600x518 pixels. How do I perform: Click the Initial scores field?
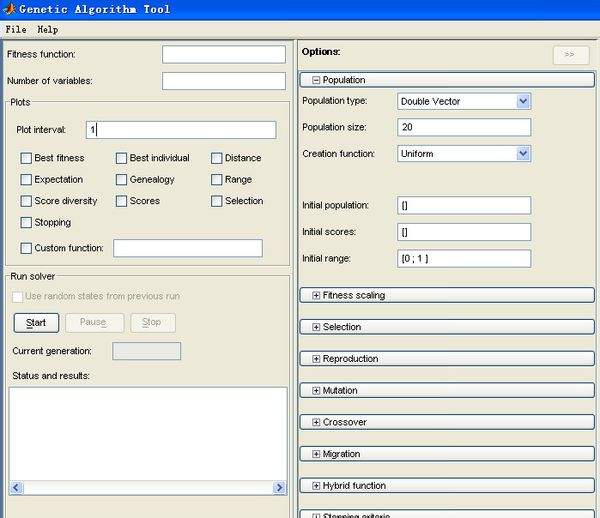[x=464, y=232]
